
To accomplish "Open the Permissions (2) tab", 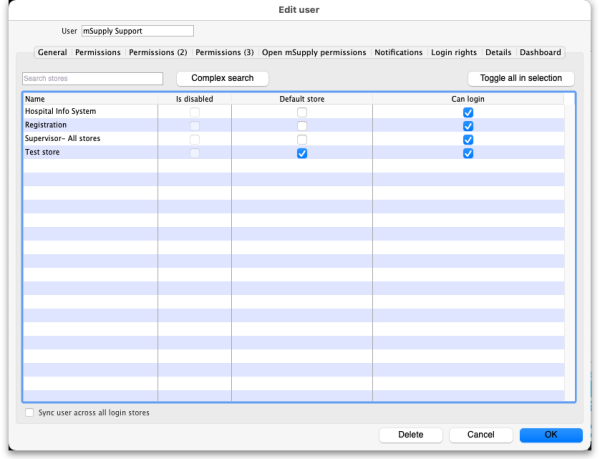I will (158, 52).
